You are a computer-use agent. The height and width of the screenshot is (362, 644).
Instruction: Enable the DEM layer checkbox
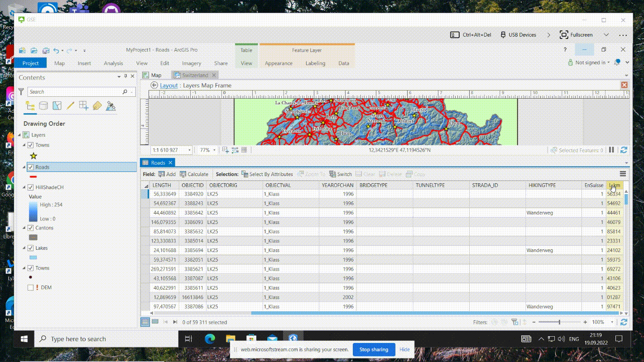[30, 288]
